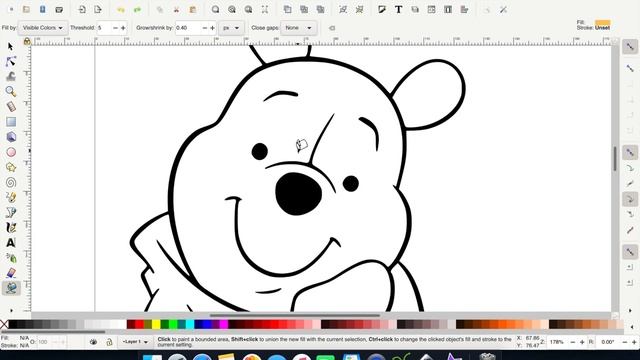
Task: Click the green Redo arrow
Action: (137, 9)
